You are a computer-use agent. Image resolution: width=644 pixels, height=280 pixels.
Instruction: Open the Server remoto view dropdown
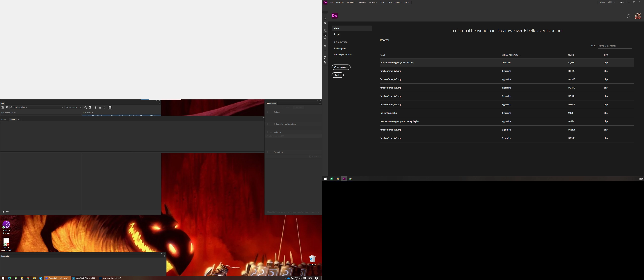pyautogui.click(x=73, y=107)
